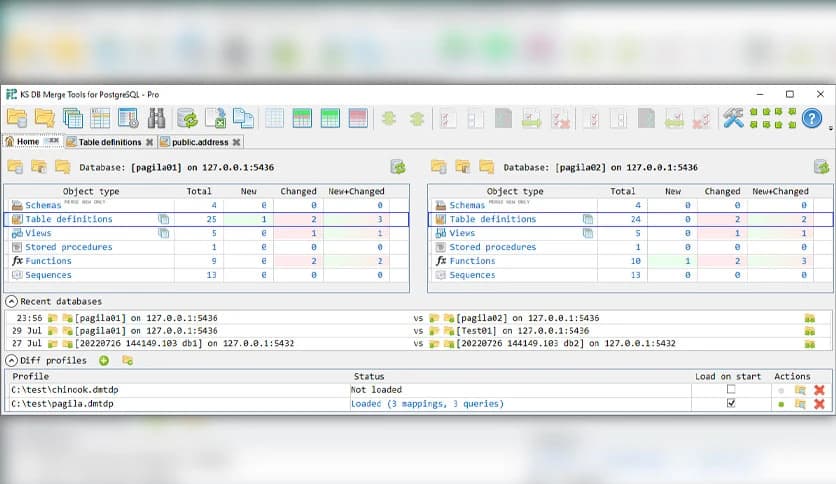Open diff profile file via folder icon
Image resolution: width=836 pixels, height=484 pixels.
coord(127,361)
